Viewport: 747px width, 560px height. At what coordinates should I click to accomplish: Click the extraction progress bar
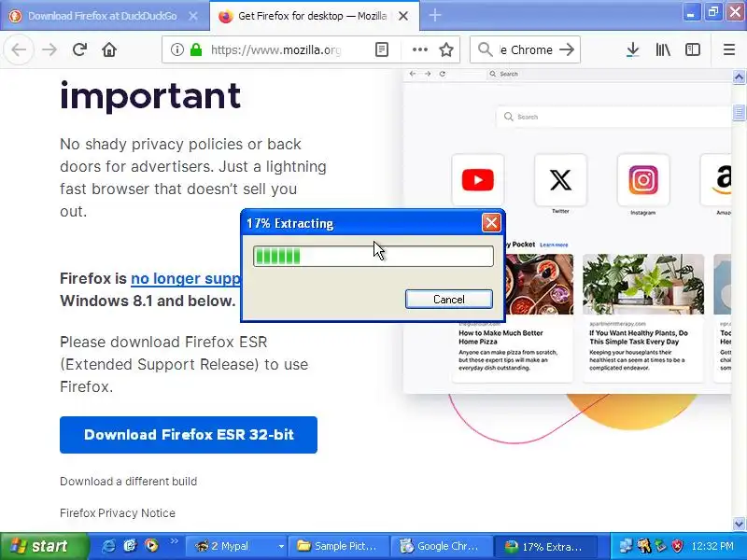click(373, 256)
